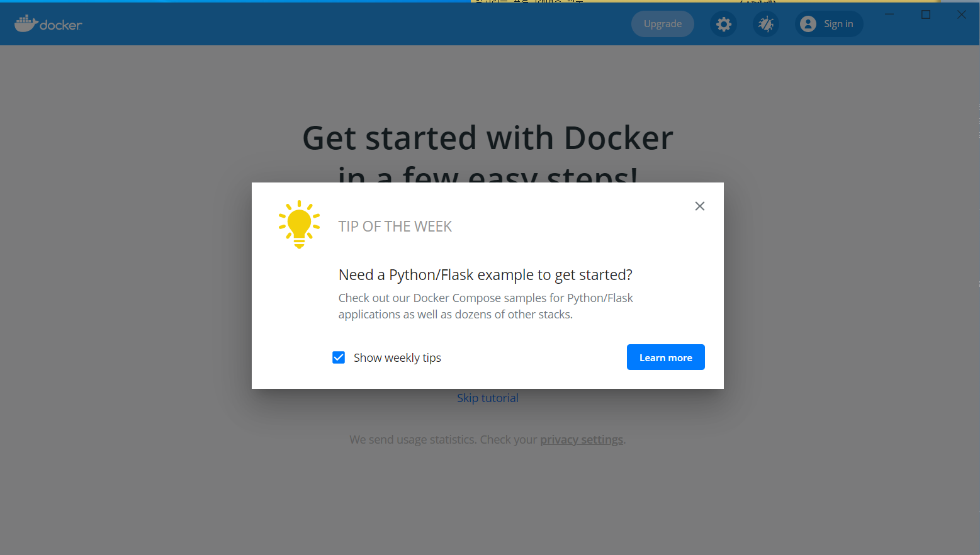This screenshot has width=980, height=555.
Task: Click the 'Show weekly tips' label
Action: [x=397, y=357]
